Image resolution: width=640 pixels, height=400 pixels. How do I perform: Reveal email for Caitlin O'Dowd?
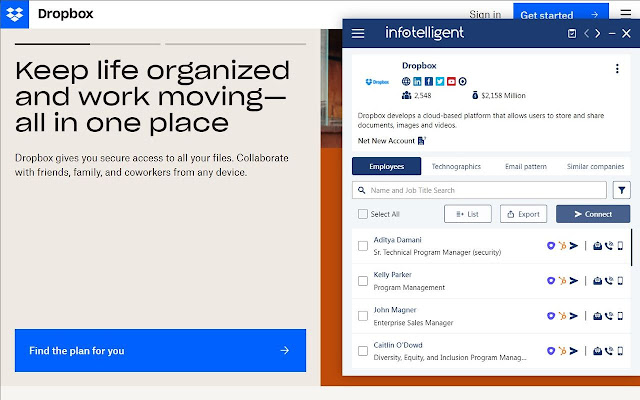click(597, 351)
